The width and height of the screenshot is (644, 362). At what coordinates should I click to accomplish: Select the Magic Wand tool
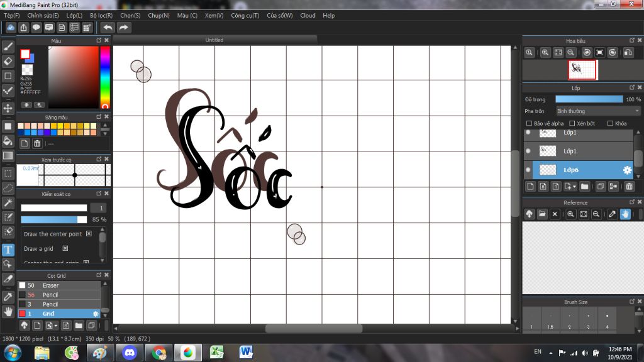(8, 203)
